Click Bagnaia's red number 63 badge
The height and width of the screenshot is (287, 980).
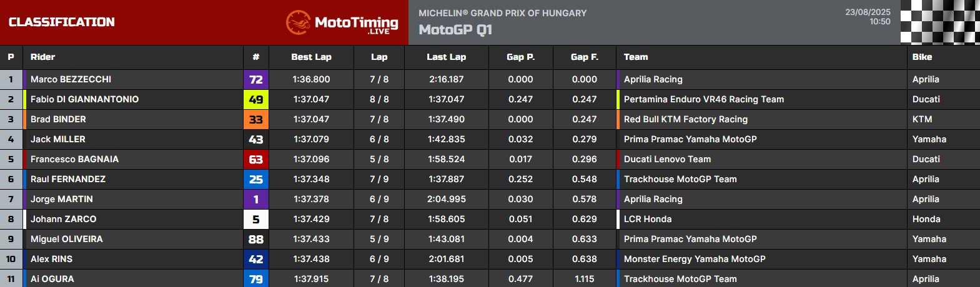(256, 159)
